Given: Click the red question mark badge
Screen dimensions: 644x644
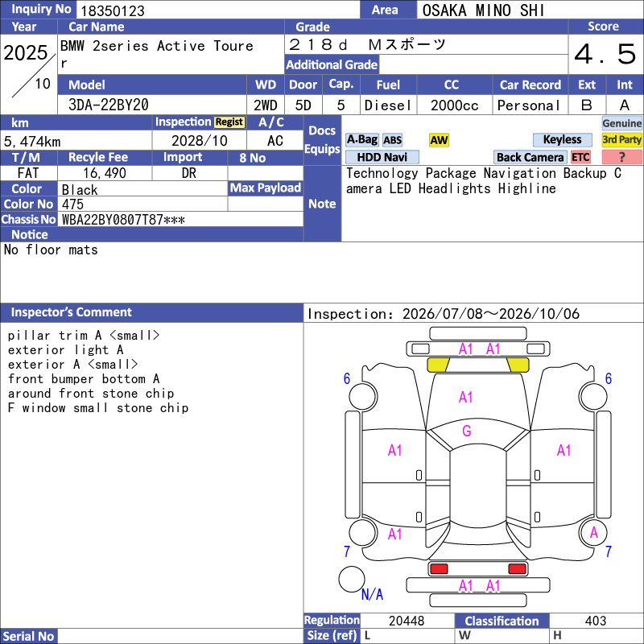Looking at the screenshot, I should pyautogui.click(x=621, y=157).
